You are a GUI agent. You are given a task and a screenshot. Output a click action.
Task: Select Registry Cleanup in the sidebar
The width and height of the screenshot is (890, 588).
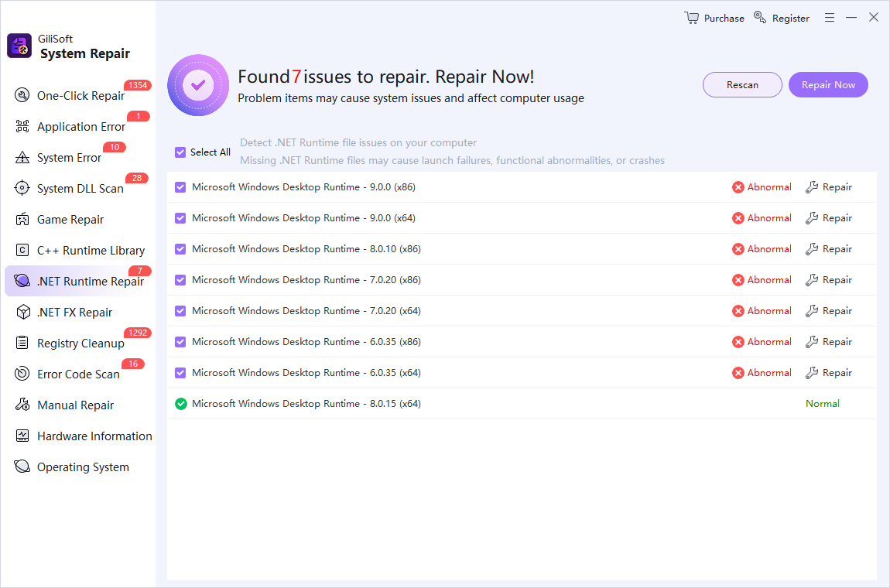point(78,343)
